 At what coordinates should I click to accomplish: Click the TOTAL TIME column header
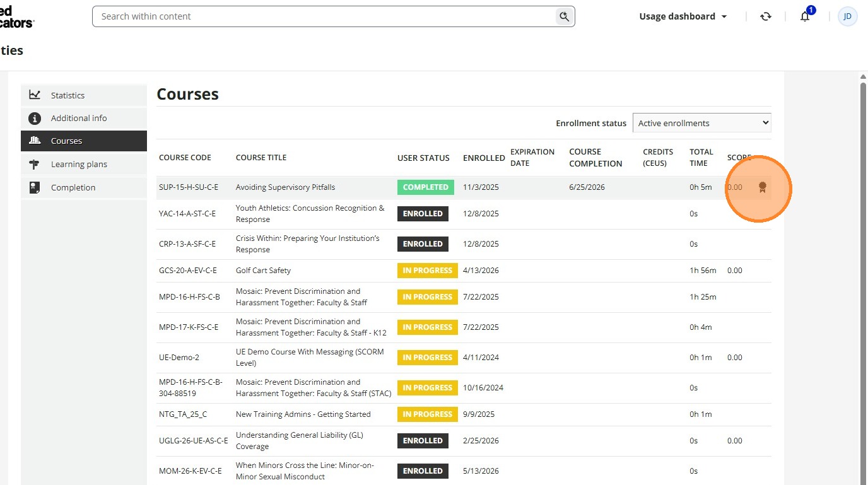(701, 158)
